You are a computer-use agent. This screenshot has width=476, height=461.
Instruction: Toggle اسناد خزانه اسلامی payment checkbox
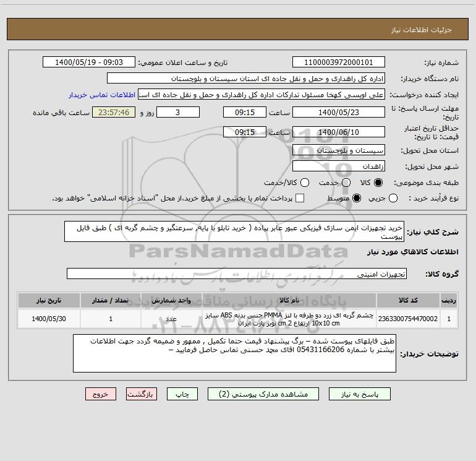[300, 198]
